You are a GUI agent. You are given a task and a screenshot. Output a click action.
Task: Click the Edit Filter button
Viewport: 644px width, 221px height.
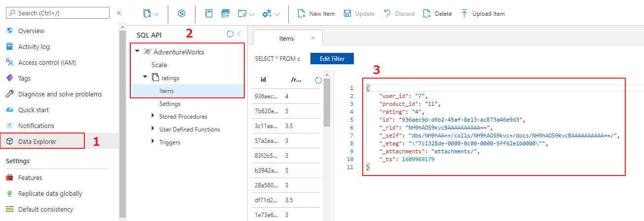[332, 59]
